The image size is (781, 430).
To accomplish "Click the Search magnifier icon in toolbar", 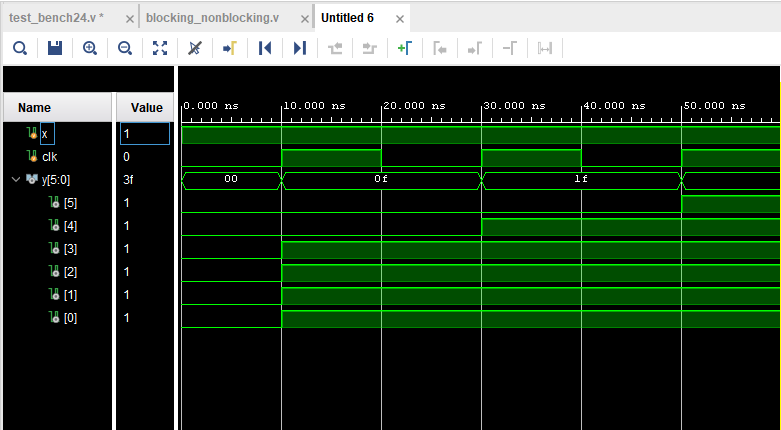I will tap(19, 47).
